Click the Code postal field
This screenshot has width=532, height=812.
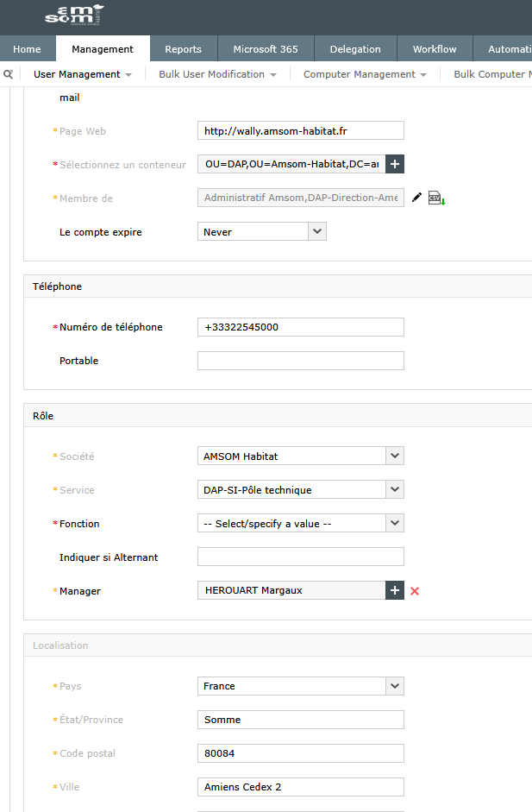[x=301, y=753]
